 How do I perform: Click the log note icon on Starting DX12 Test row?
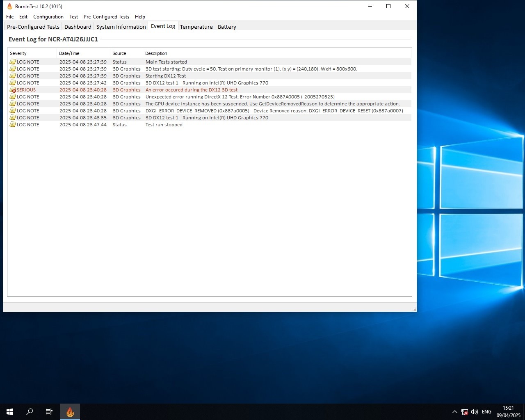[x=13, y=76]
